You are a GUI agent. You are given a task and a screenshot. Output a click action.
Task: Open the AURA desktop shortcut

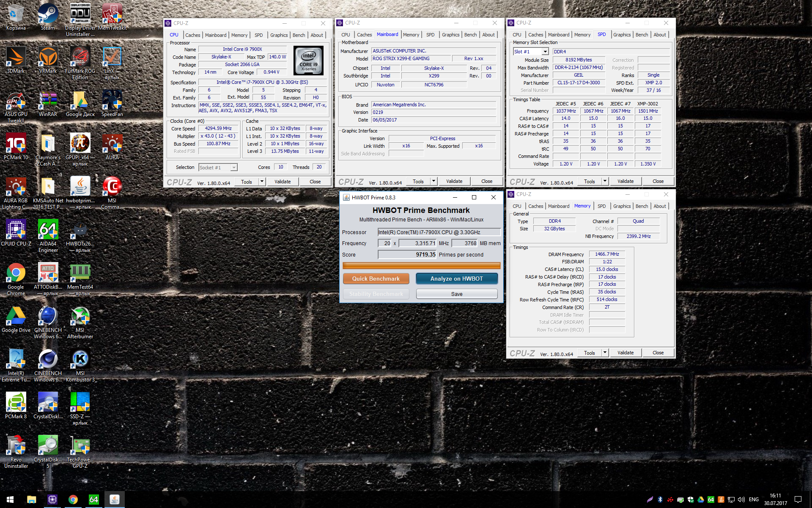pyautogui.click(x=112, y=147)
